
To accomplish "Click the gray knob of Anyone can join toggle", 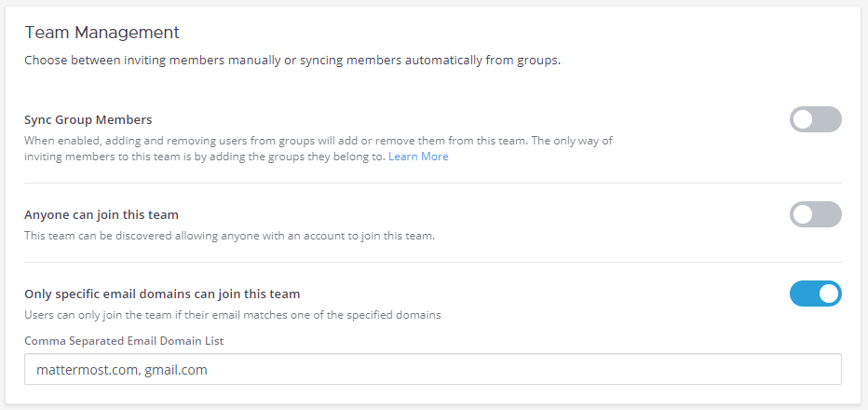I will 803,214.
